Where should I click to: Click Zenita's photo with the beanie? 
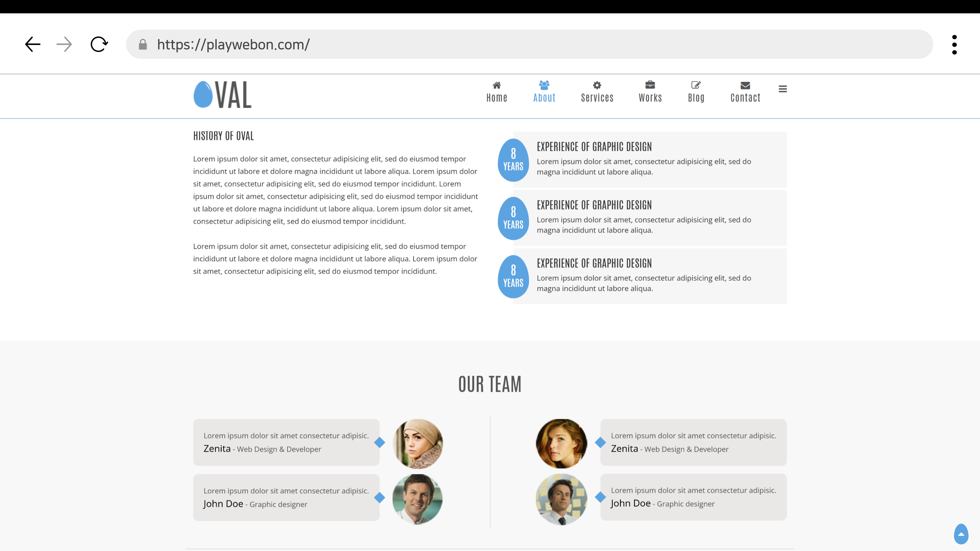417,443
